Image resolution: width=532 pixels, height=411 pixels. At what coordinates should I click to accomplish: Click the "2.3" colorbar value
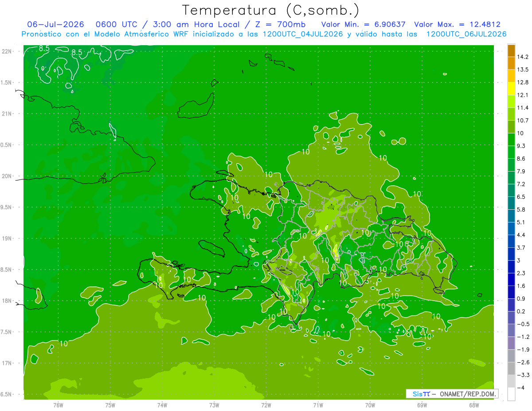521,273
